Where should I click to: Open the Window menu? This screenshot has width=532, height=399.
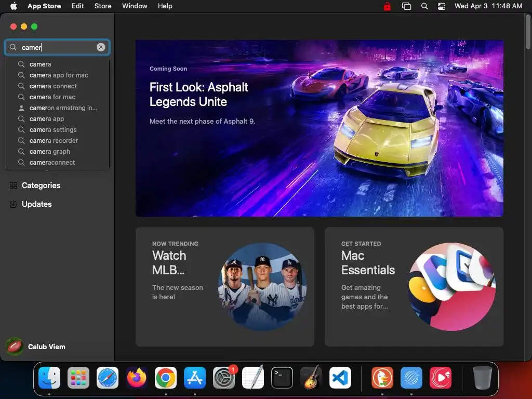pos(135,6)
